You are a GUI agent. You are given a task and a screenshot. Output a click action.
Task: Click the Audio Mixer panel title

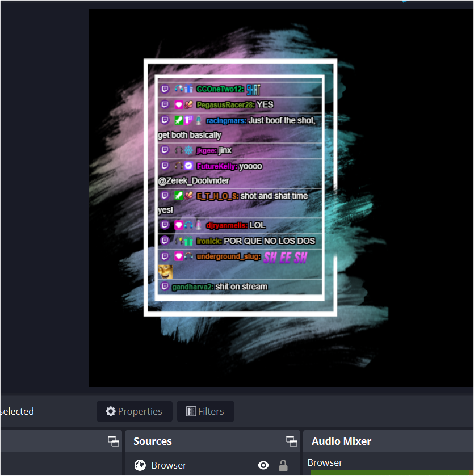[x=341, y=441]
